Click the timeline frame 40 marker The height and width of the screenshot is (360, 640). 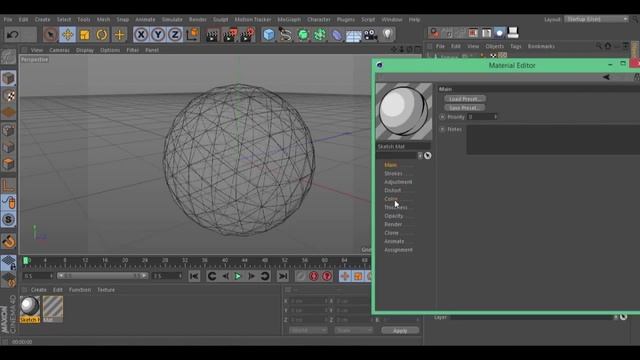(224, 260)
